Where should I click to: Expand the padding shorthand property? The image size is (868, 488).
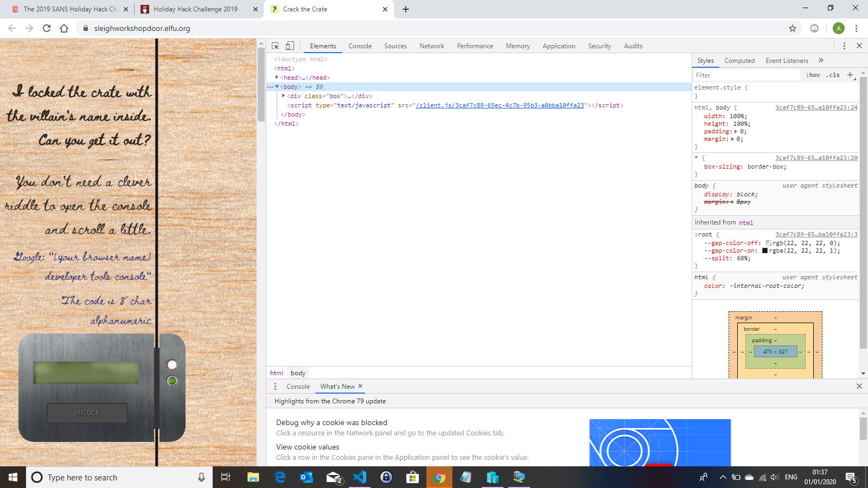click(736, 132)
